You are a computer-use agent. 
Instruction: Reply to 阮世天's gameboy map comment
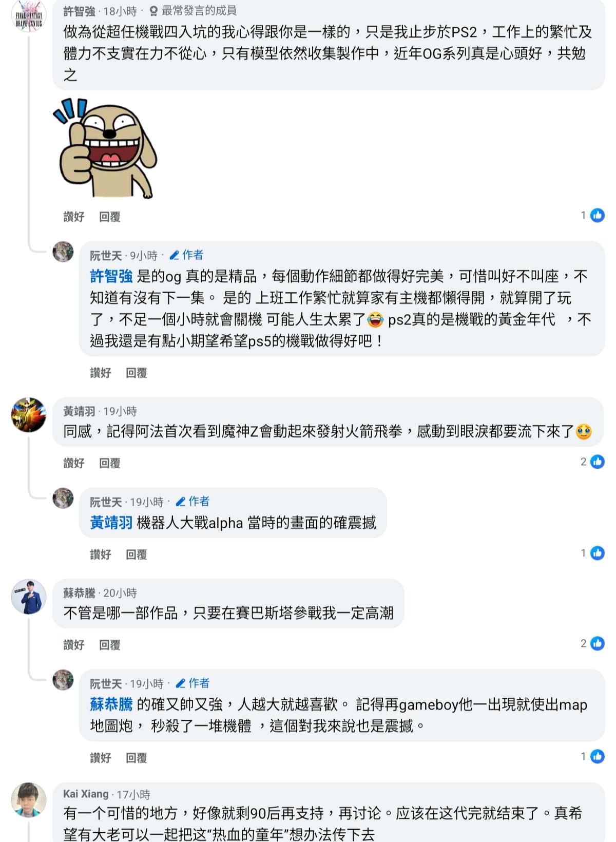pos(136,758)
